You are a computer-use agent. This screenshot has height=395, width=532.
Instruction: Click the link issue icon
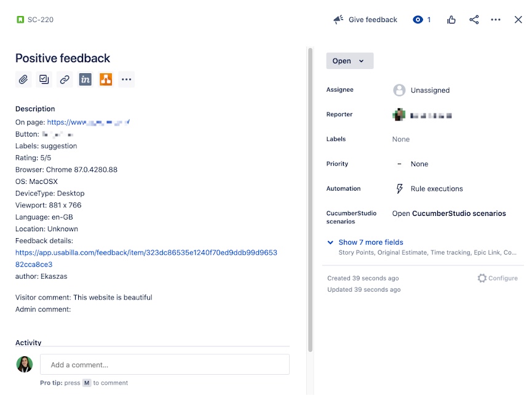point(64,79)
